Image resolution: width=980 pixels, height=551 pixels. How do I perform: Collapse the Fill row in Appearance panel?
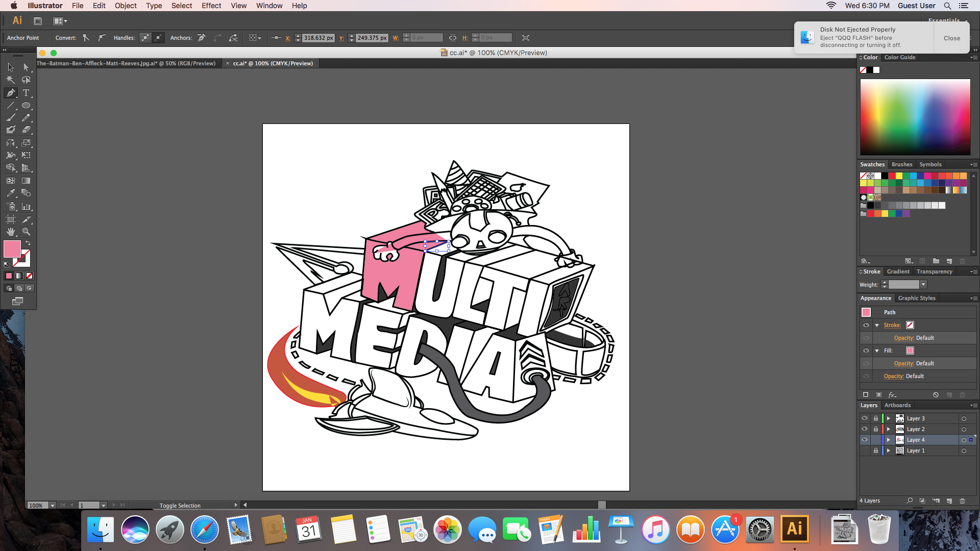point(877,350)
